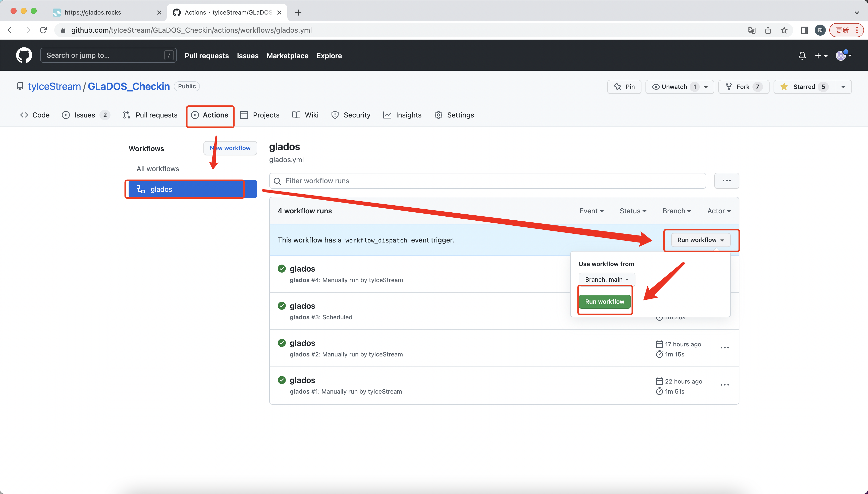The image size is (868, 494).
Task: Open workflow options ellipsis beside filter
Action: point(726,181)
